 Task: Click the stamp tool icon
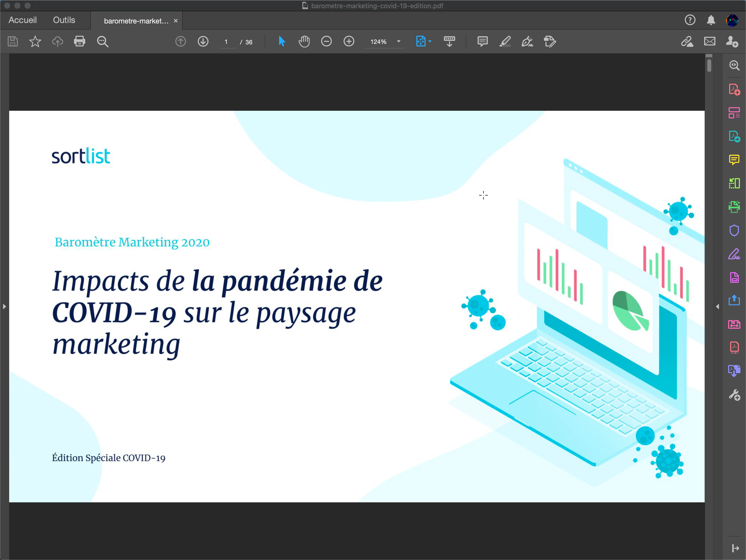[550, 42]
